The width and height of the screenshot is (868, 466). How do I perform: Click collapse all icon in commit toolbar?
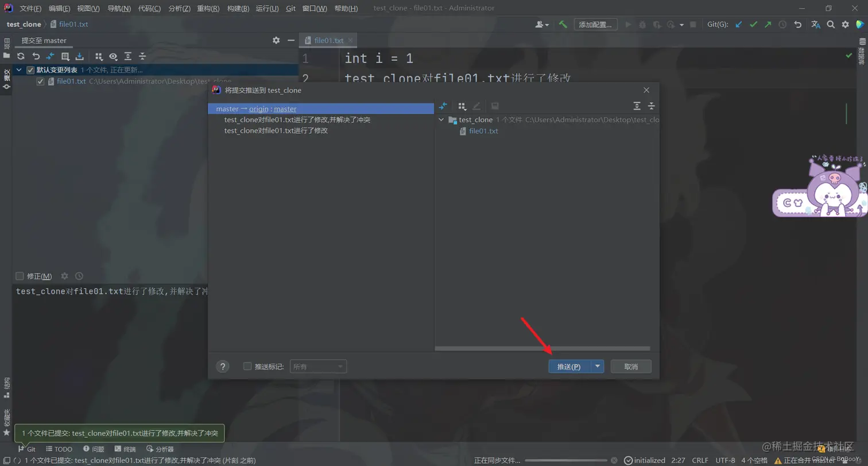point(142,56)
